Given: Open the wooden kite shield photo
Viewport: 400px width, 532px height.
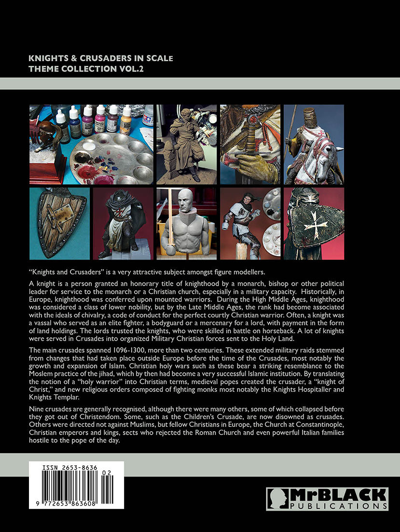Looking at the screenshot, I should (x=59, y=224).
